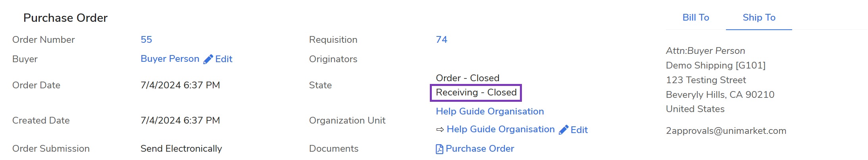Download the Purchase Order document
Image resolution: width=868 pixels, height=160 pixels.
pyautogui.click(x=479, y=149)
